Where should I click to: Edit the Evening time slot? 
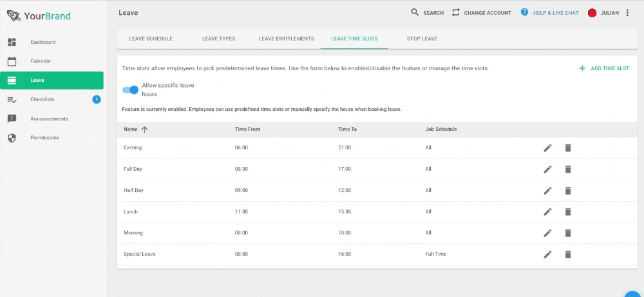pyautogui.click(x=547, y=148)
